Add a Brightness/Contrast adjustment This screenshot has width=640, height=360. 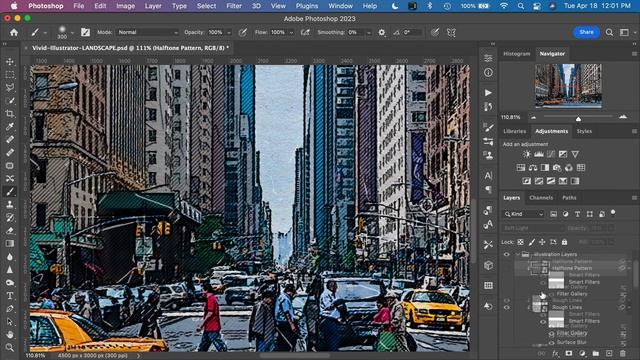click(x=527, y=154)
